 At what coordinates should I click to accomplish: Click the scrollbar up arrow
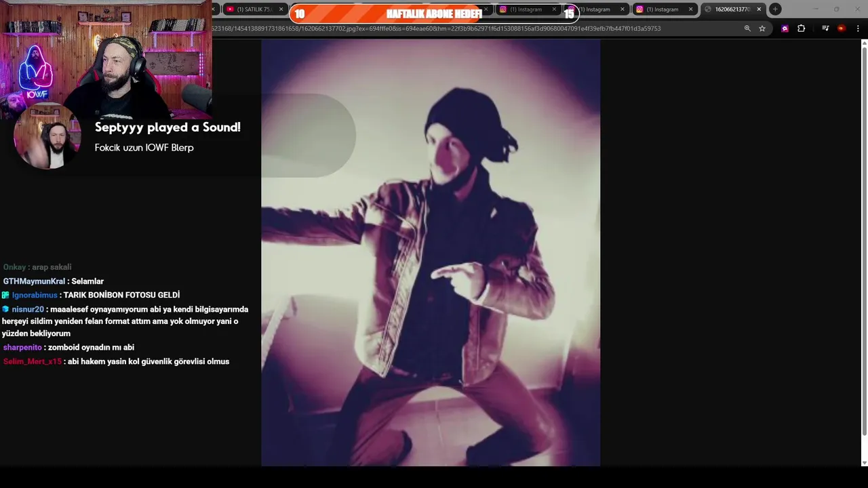(x=864, y=43)
